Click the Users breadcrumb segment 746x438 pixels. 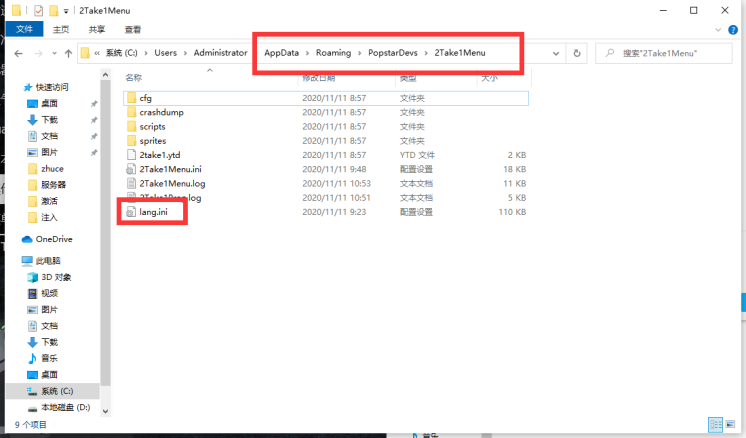pyautogui.click(x=166, y=53)
